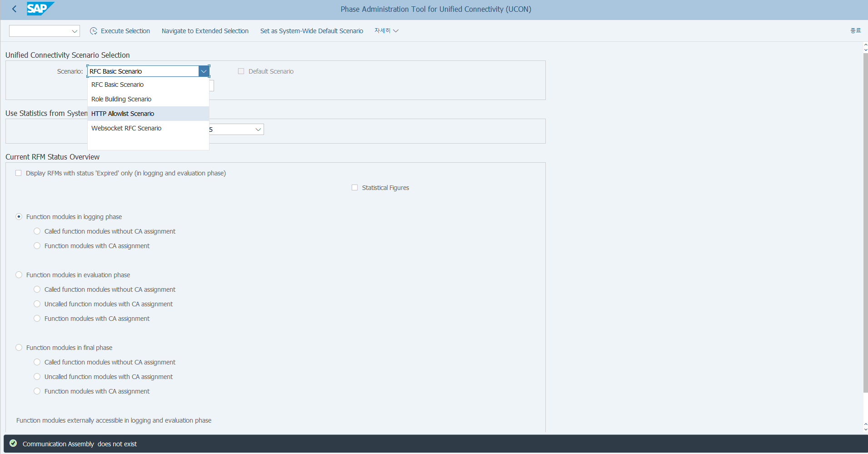868x454 pixels.
Task: Select Websocket RFC Scenario option
Action: pos(148,128)
